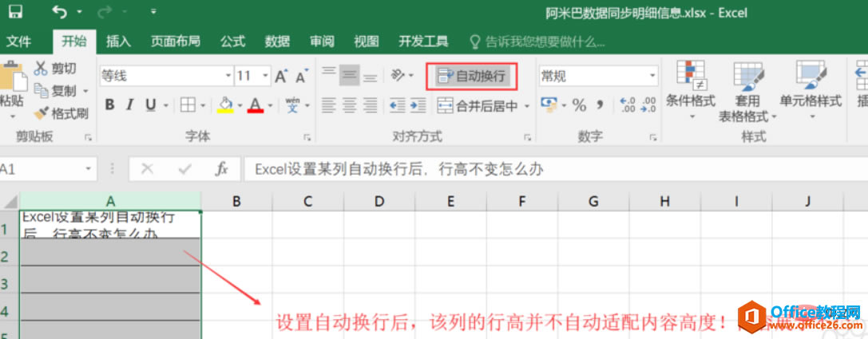868x339 pixels.
Task: Open the 复制 dropdown arrow
Action: pyautogui.click(x=85, y=91)
